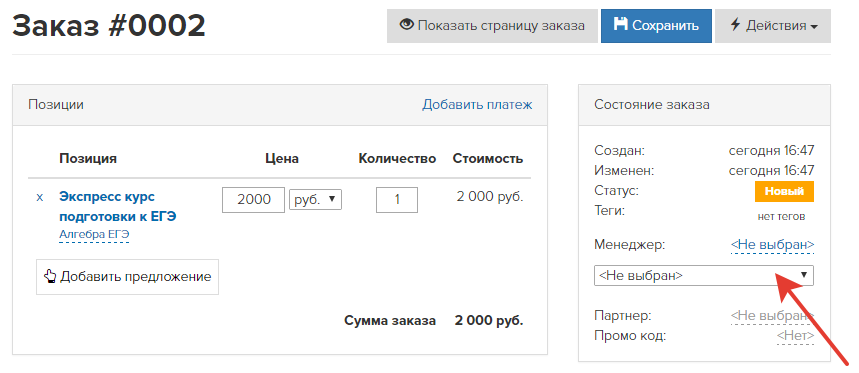The image size is (859, 373).
Task: Open Экспресс курс подготовки к ЕГЭ link
Action: [117, 206]
